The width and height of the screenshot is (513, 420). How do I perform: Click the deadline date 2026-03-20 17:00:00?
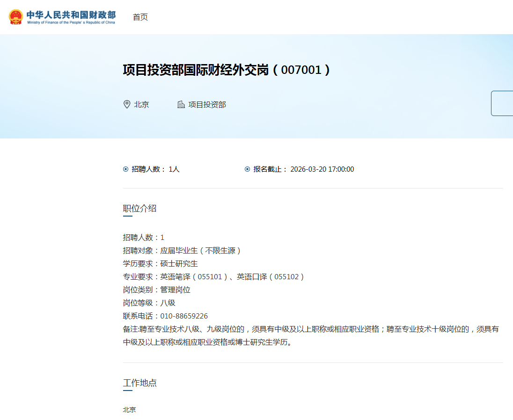pyautogui.click(x=321, y=169)
